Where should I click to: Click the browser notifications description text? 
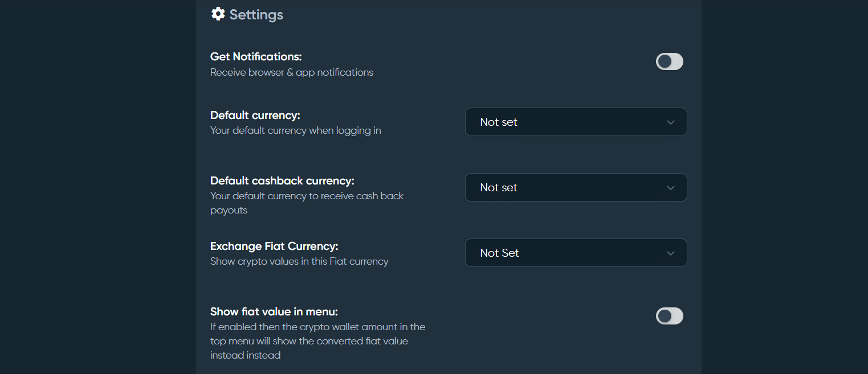[291, 72]
